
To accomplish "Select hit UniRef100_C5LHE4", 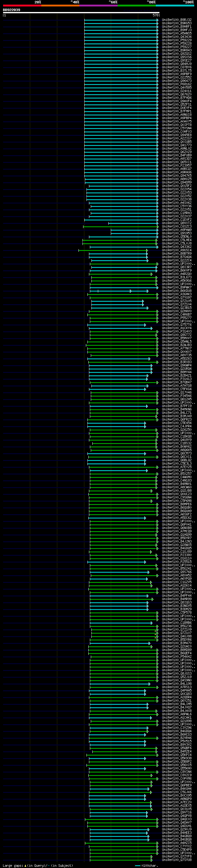I will pyautogui.click(x=177, y=240).
